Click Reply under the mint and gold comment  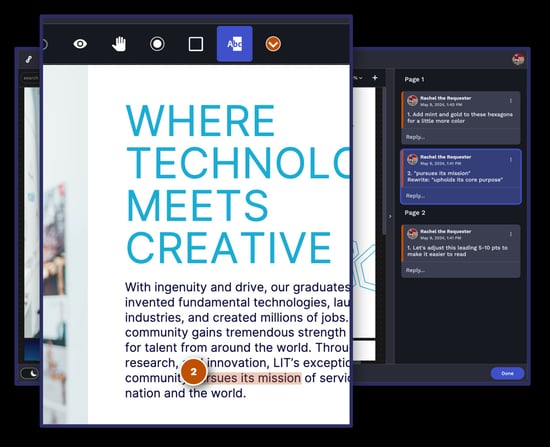click(x=415, y=137)
